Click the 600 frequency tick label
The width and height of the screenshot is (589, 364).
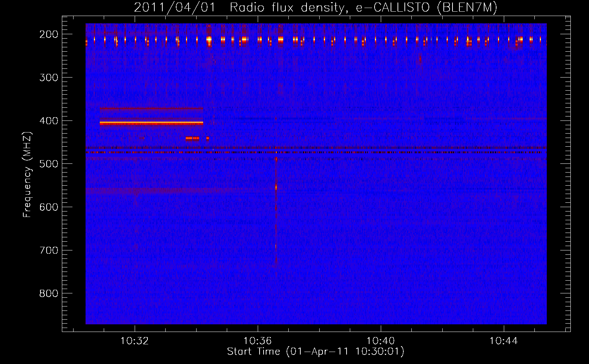[49, 207]
